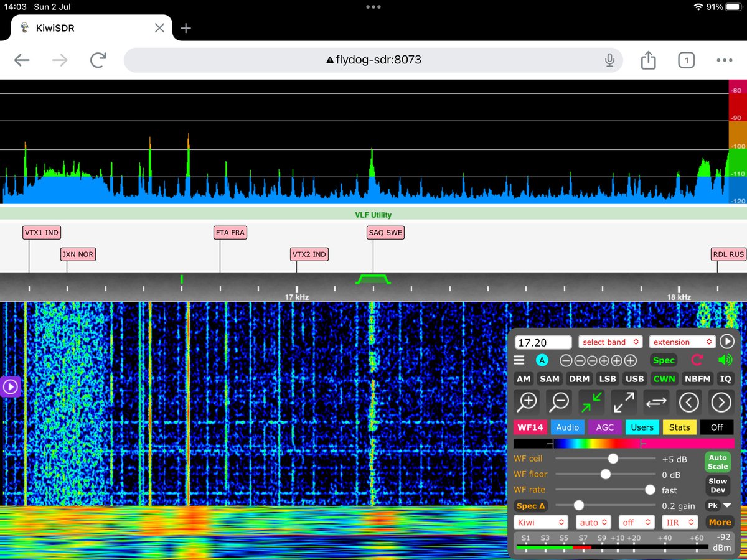
Task: Open the 'extension' dropdown
Action: [x=682, y=342]
